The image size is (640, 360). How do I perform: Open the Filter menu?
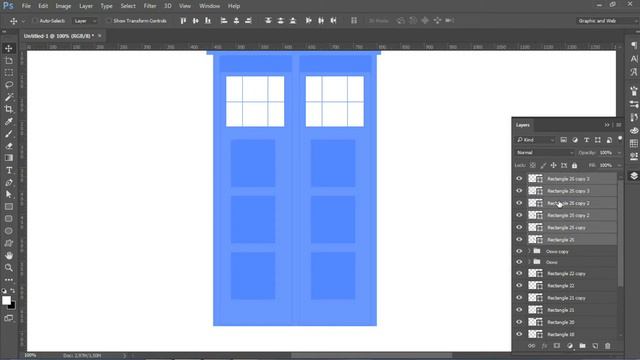[x=150, y=6]
